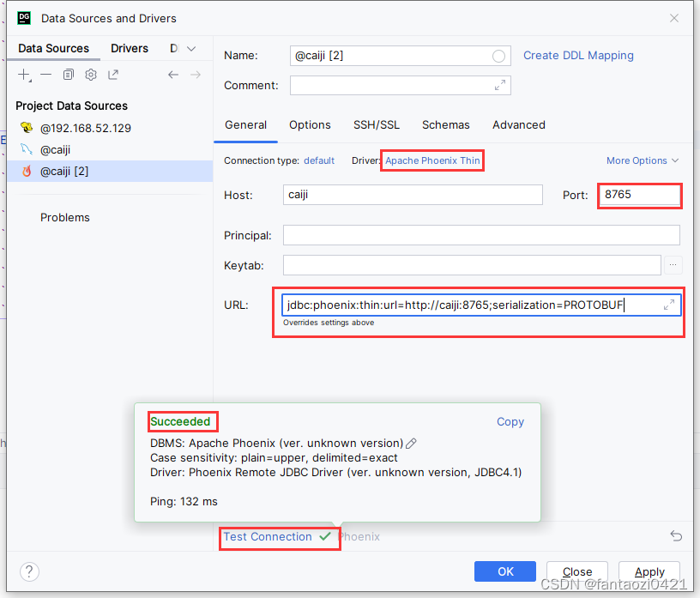Click the Apply button
This screenshot has height=598, width=700.
point(649,571)
